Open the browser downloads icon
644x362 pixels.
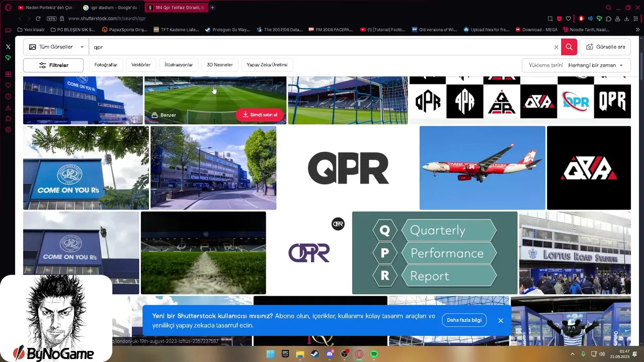pos(627,19)
